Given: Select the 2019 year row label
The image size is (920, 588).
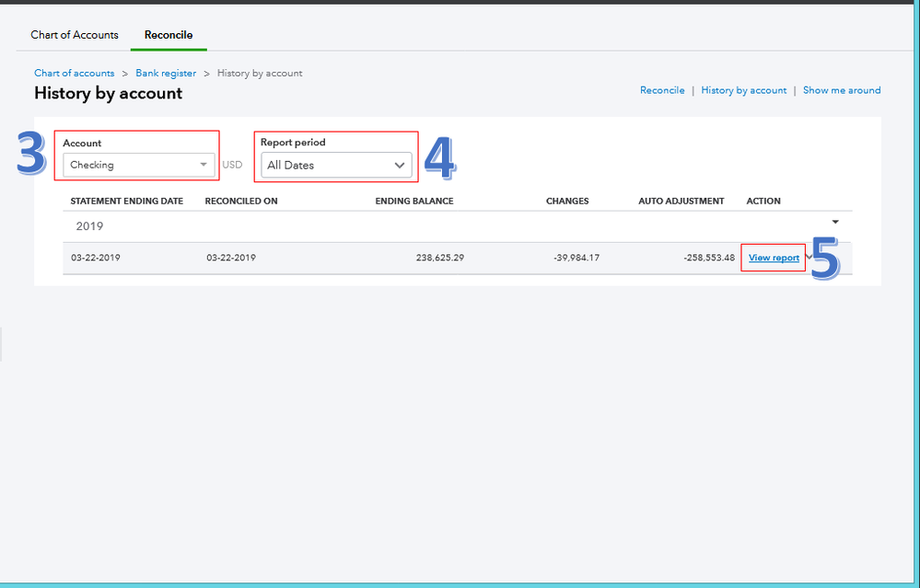Looking at the screenshot, I should (89, 226).
